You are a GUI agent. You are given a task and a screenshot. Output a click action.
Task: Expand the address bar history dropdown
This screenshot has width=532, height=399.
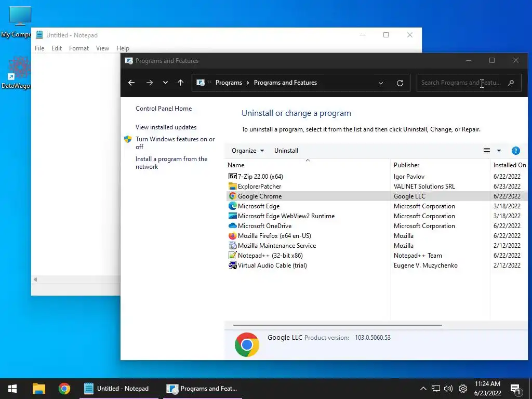click(x=381, y=83)
